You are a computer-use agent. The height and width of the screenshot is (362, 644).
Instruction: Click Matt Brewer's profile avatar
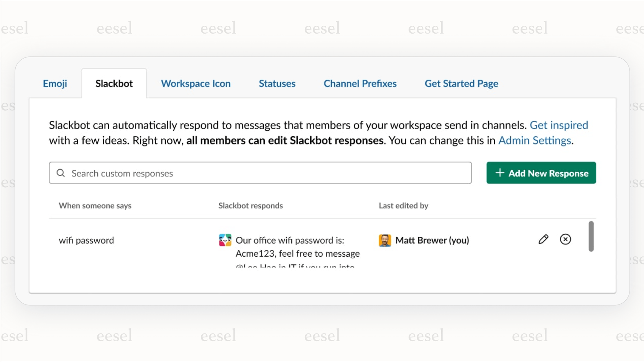pos(384,240)
